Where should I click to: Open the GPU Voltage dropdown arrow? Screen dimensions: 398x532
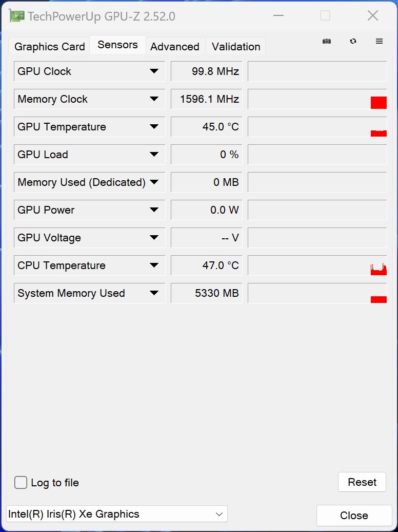(154, 238)
